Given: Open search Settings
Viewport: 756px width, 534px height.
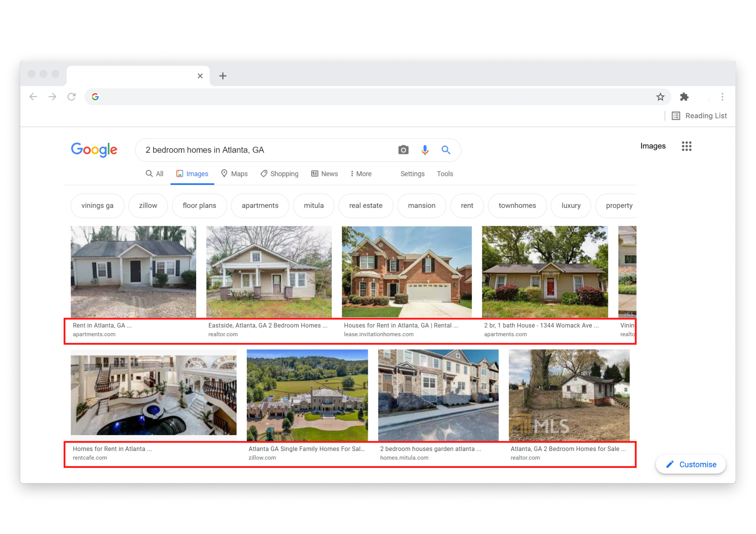Looking at the screenshot, I should 412,174.
